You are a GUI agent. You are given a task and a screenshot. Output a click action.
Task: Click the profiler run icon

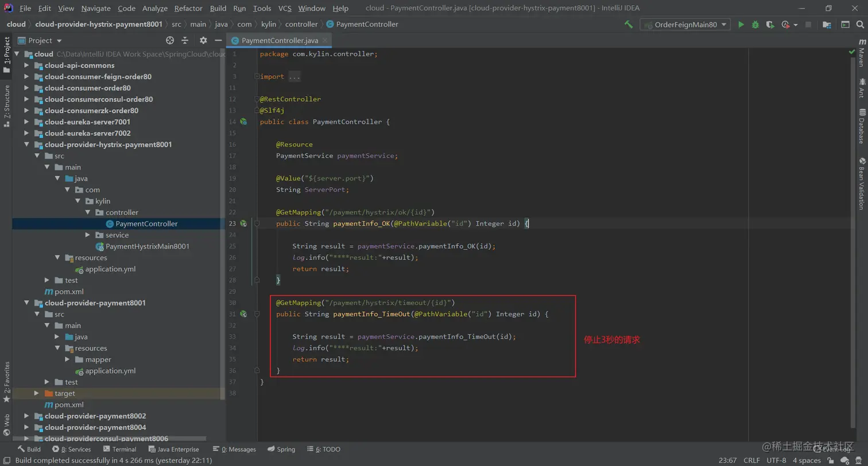(x=785, y=25)
